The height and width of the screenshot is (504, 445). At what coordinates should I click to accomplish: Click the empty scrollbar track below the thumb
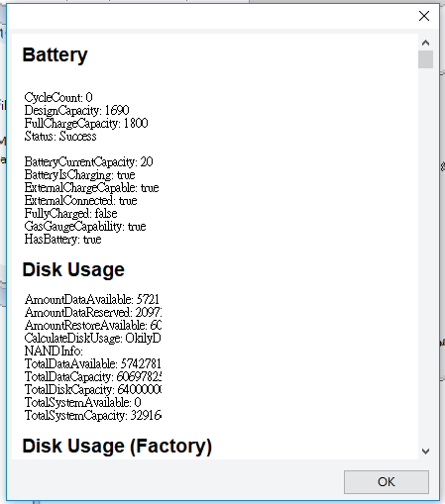point(425,255)
